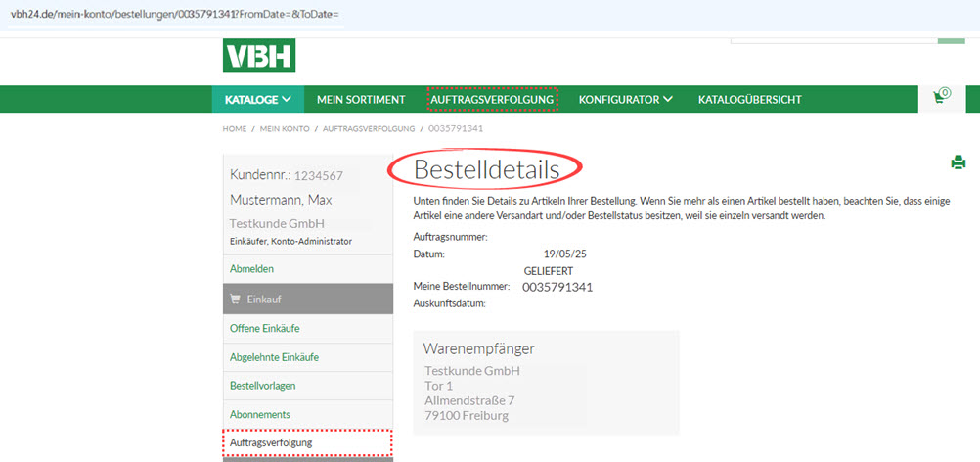This screenshot has width=980, height=462.
Task: Click the name Mustermann, Max
Action: 281,200
